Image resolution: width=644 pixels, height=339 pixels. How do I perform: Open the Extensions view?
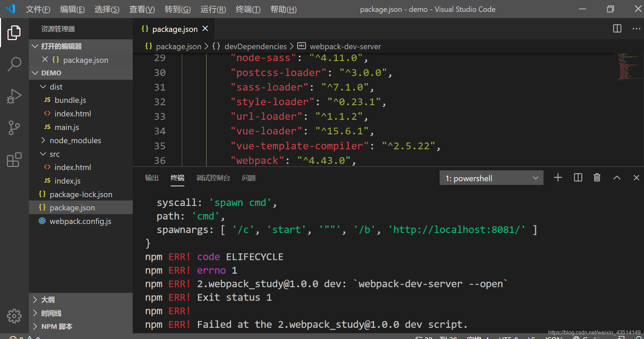14,159
